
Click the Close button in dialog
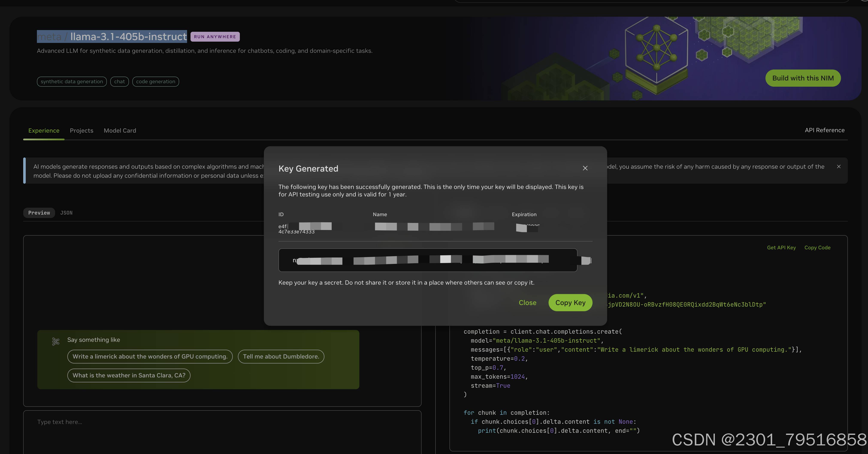pos(527,303)
